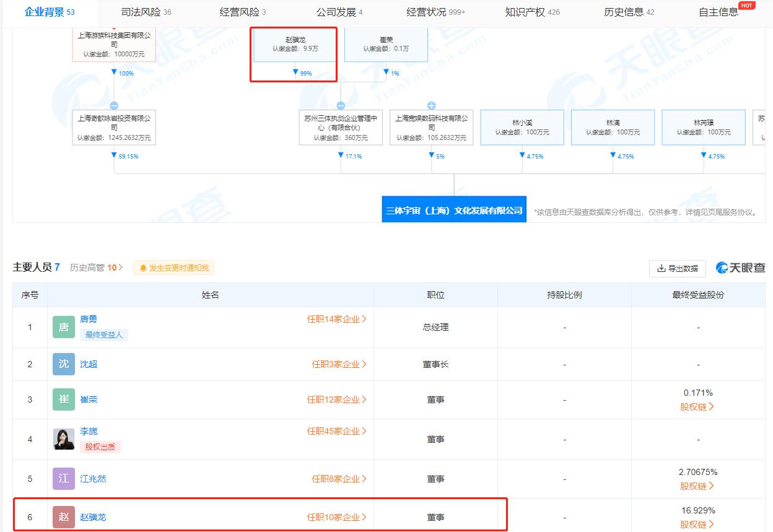Viewport: 773px width, 532px height.
Task: Click 江兆然's purple avatar icon
Action: [x=63, y=478]
